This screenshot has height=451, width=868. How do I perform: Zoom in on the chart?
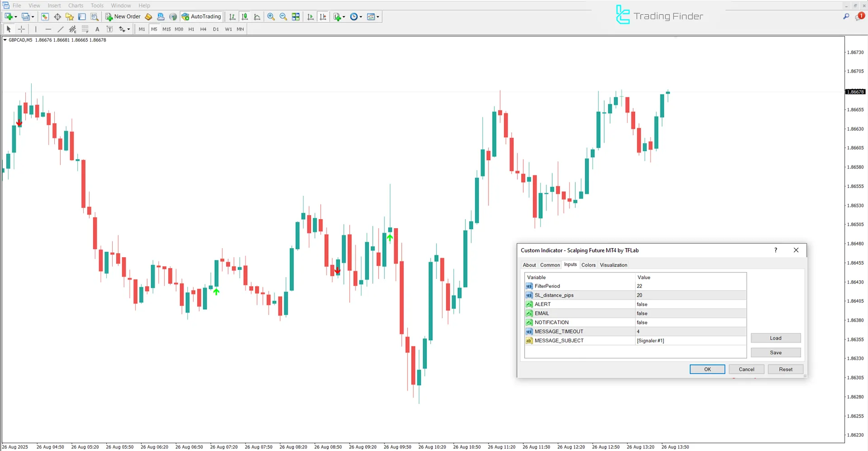click(x=271, y=17)
